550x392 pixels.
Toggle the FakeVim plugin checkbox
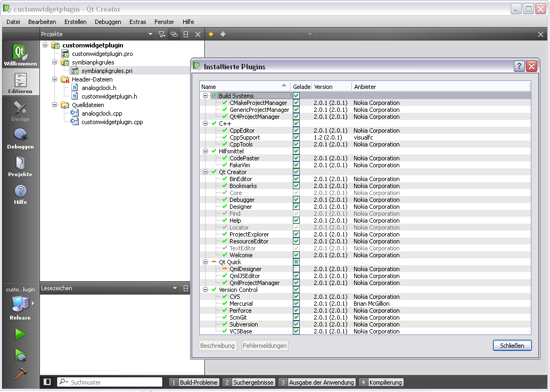(297, 165)
